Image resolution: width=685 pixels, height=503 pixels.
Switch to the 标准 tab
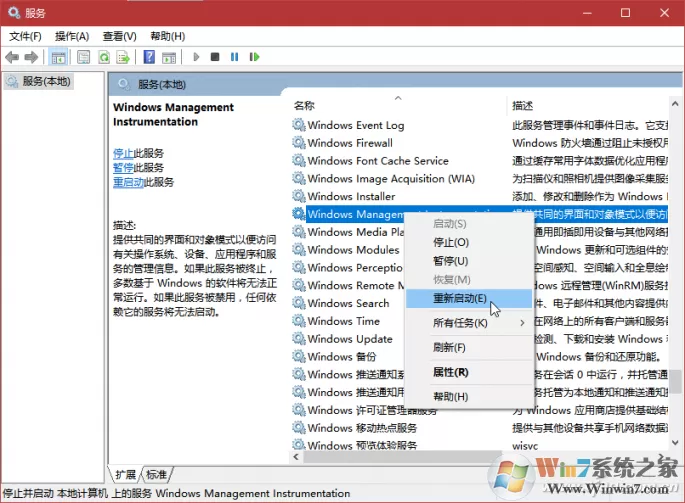point(156,475)
